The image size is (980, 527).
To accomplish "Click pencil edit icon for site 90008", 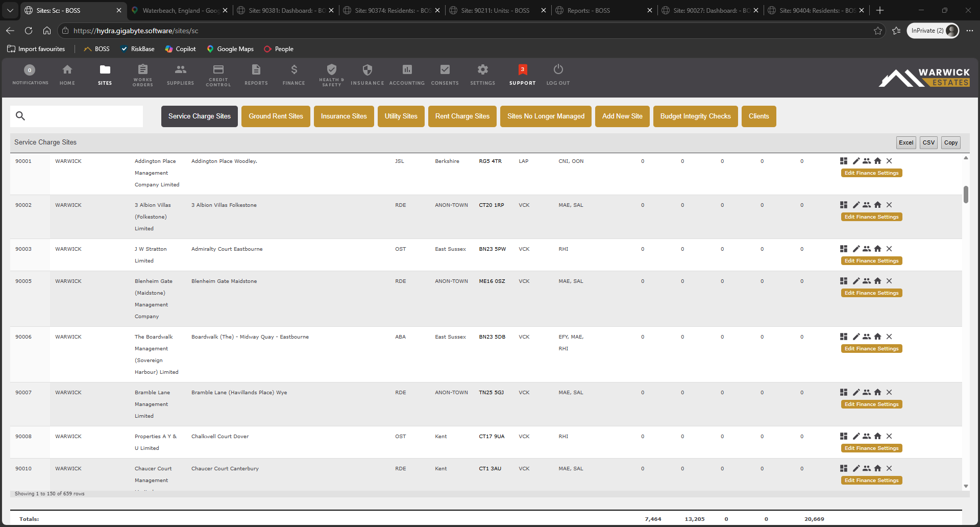I will [856, 436].
